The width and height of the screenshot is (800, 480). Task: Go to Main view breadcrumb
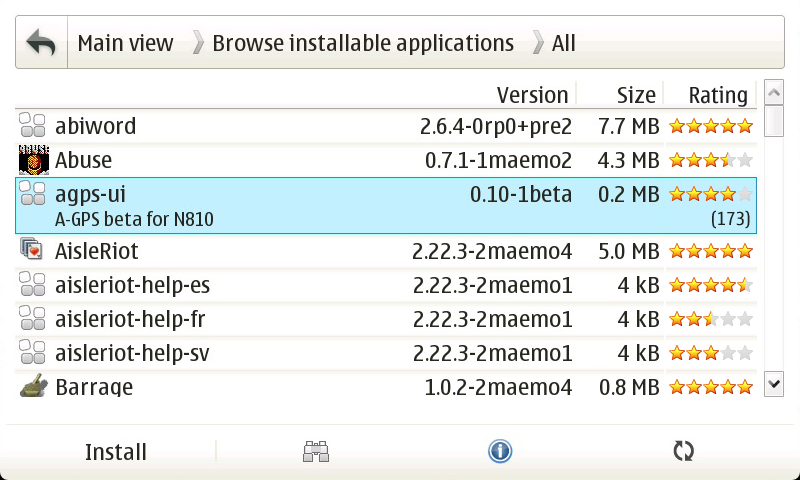pos(126,43)
